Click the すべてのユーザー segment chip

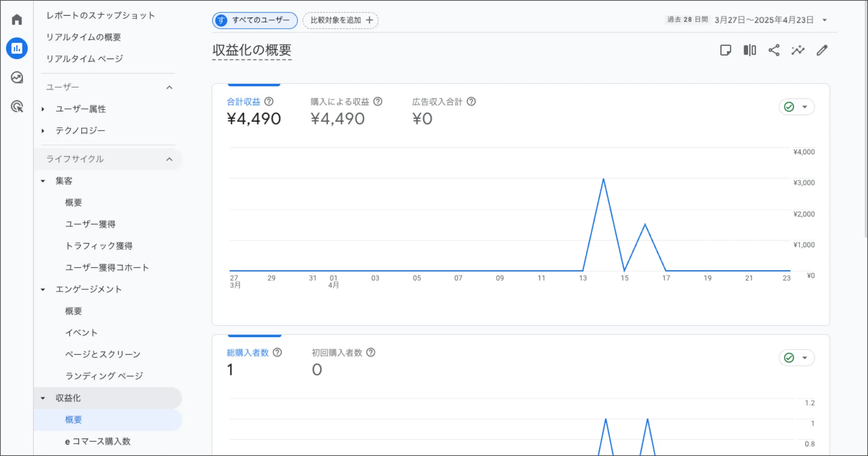[x=255, y=20]
